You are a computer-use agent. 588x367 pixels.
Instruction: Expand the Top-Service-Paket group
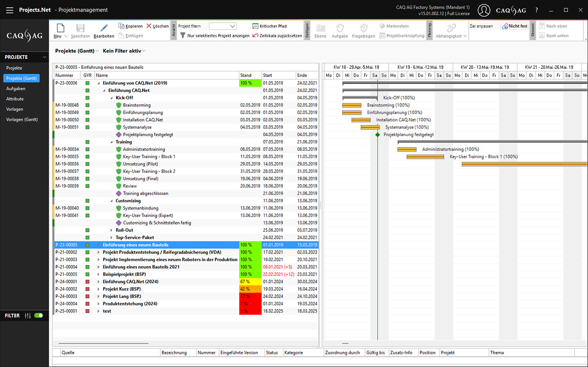click(x=111, y=238)
